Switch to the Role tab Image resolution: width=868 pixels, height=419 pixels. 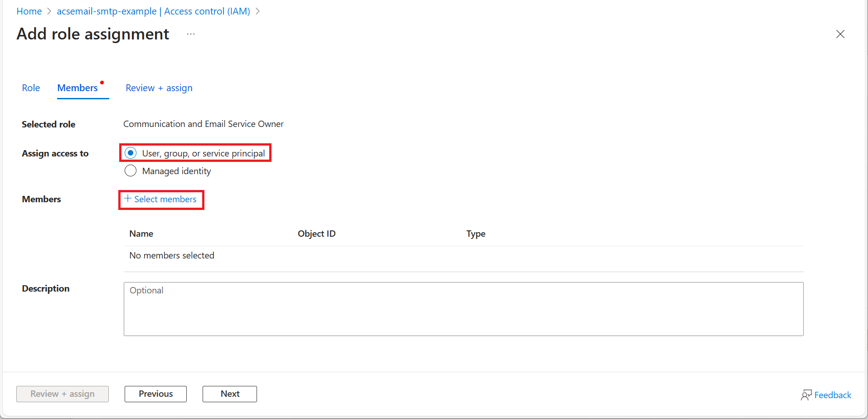click(30, 88)
